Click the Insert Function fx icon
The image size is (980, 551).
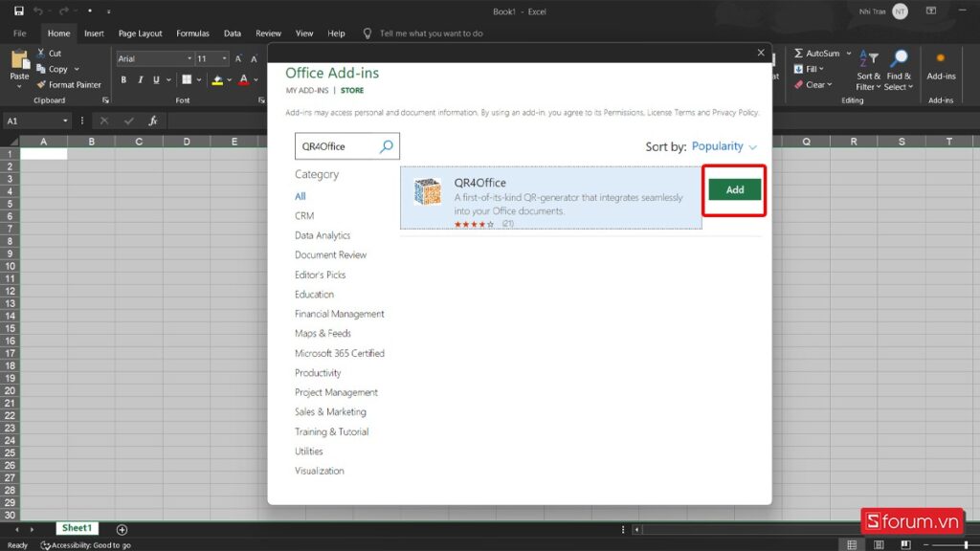[x=152, y=121]
